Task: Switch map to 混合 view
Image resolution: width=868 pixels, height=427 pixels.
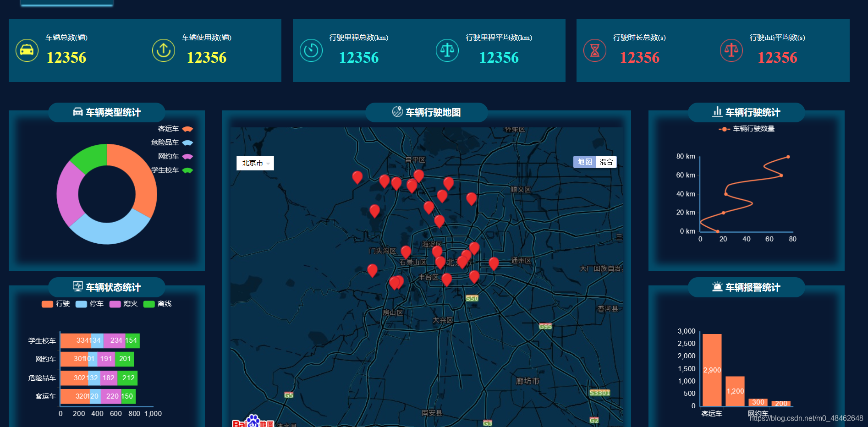Action: tap(606, 162)
